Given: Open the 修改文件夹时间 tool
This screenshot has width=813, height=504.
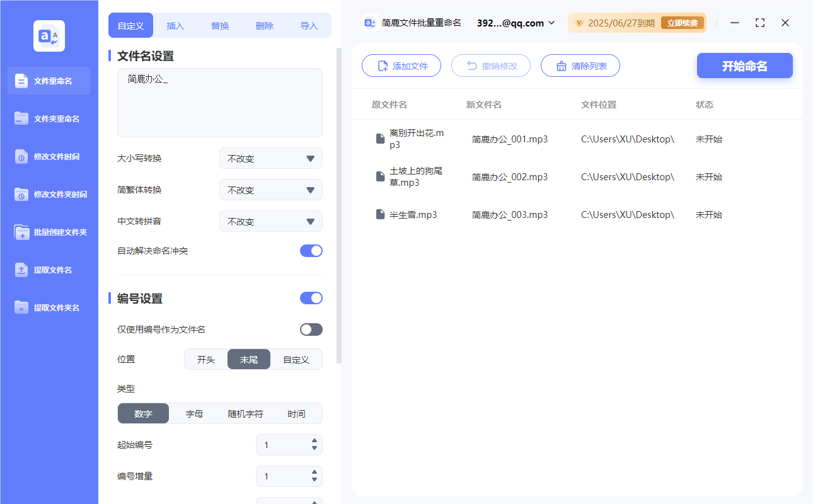Looking at the screenshot, I should [49, 194].
